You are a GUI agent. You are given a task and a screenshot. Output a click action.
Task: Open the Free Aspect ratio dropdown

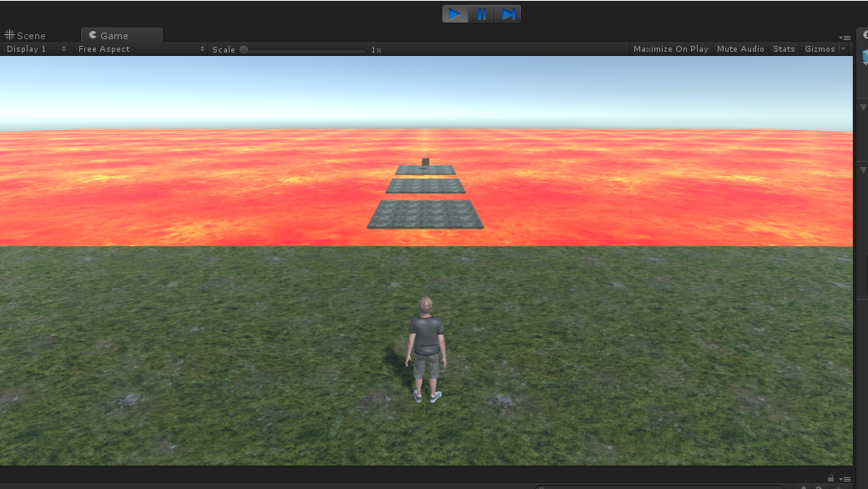coord(140,48)
